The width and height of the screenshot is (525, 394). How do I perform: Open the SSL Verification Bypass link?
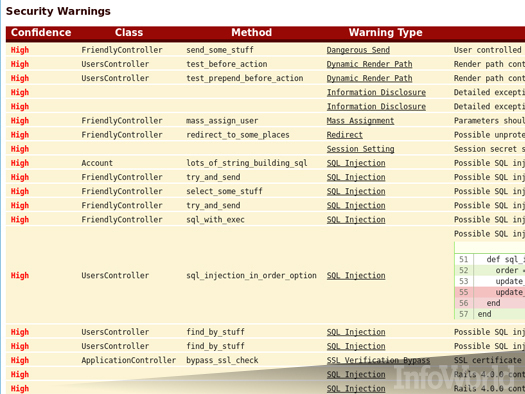pyautogui.click(x=378, y=360)
